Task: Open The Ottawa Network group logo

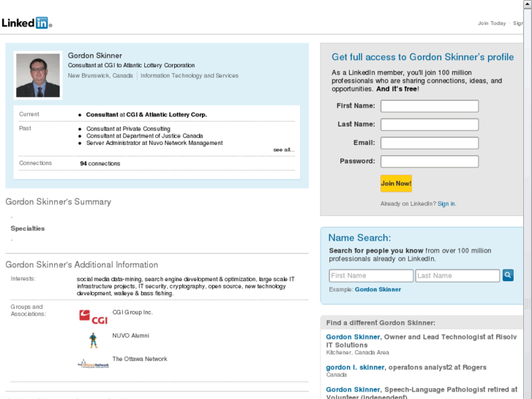Action: [x=94, y=364]
